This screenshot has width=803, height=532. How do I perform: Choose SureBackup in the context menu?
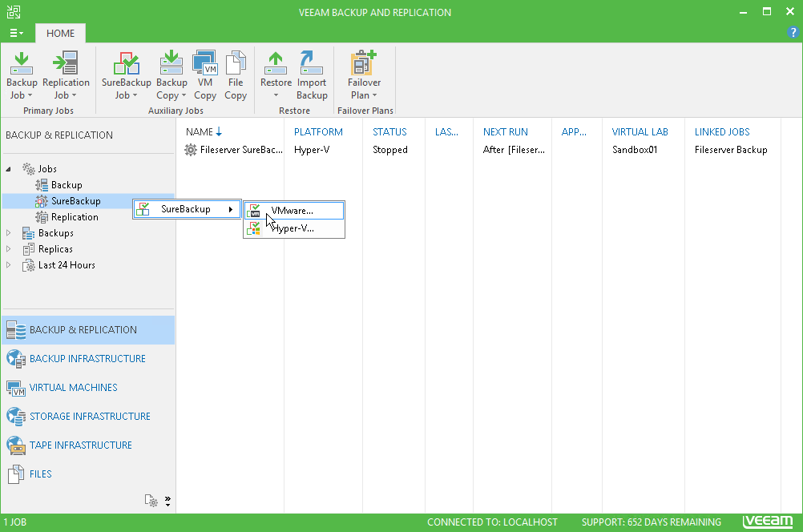pyautogui.click(x=187, y=209)
